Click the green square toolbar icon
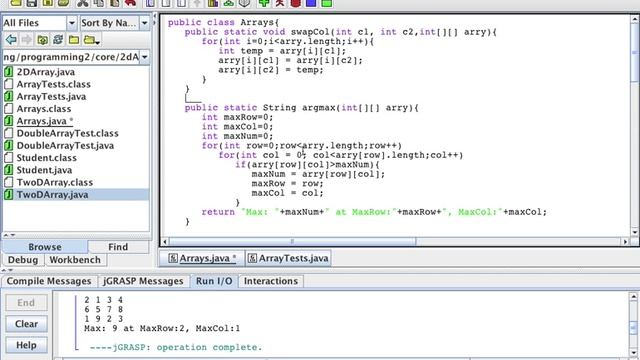The width and height of the screenshot is (640, 360). tap(327, 3)
